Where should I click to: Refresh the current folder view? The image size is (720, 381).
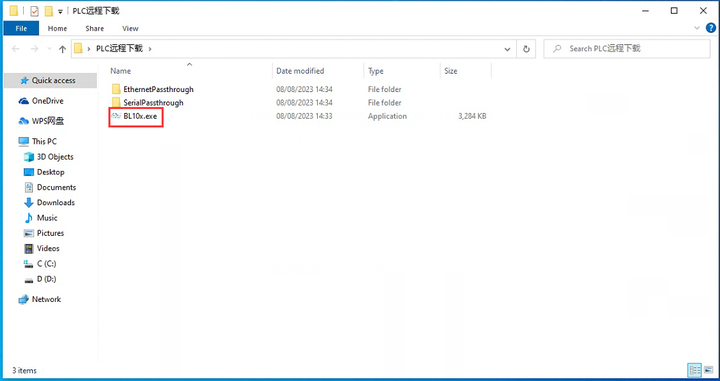point(526,49)
